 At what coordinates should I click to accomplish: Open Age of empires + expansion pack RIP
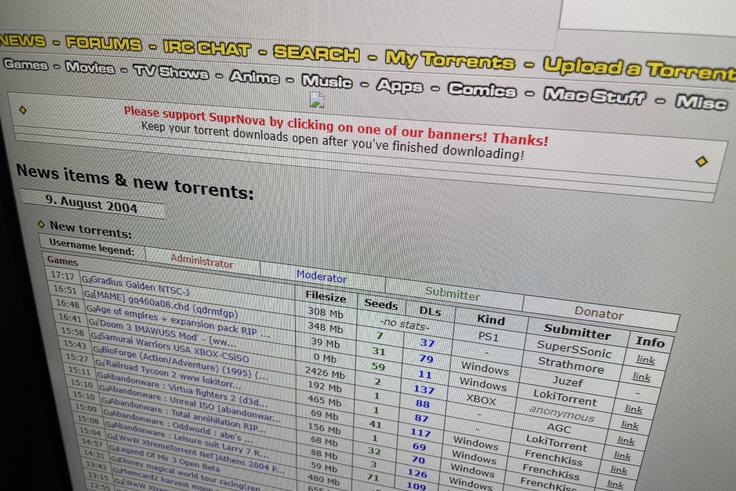(182, 322)
